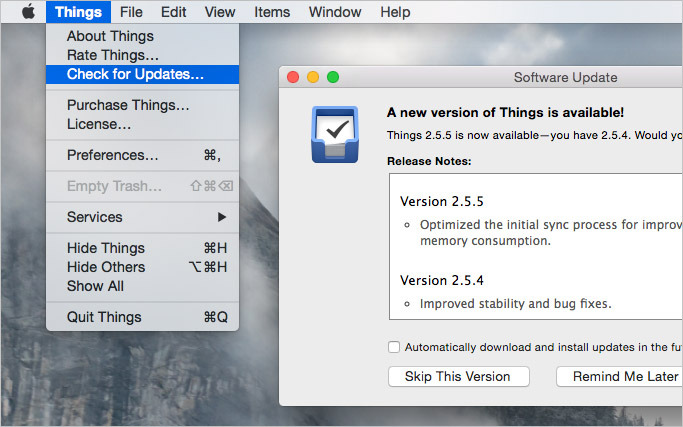Select Check for Updates…

point(142,74)
